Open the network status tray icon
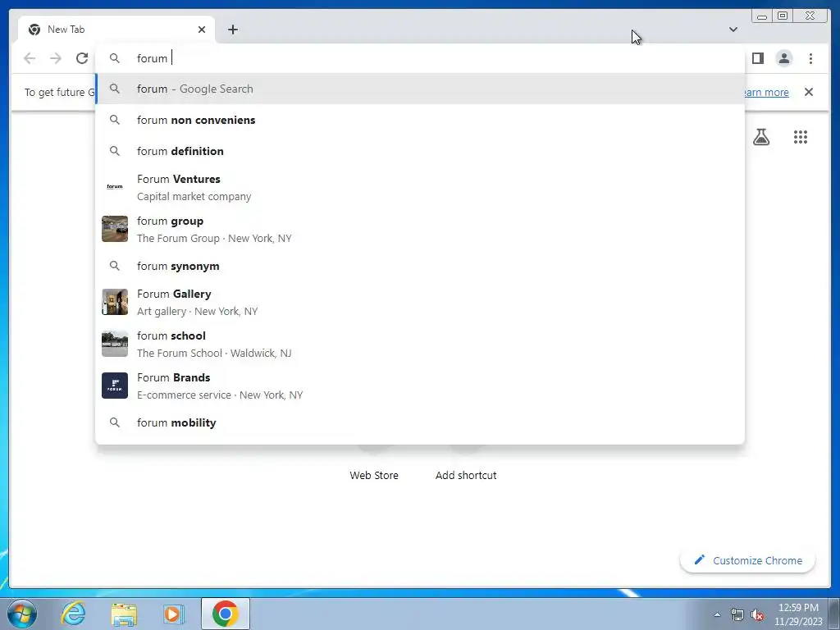The width and height of the screenshot is (840, 630). point(737,614)
